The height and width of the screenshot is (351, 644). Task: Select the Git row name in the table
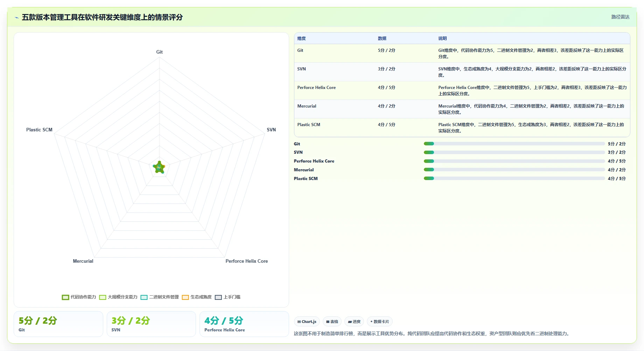click(300, 50)
